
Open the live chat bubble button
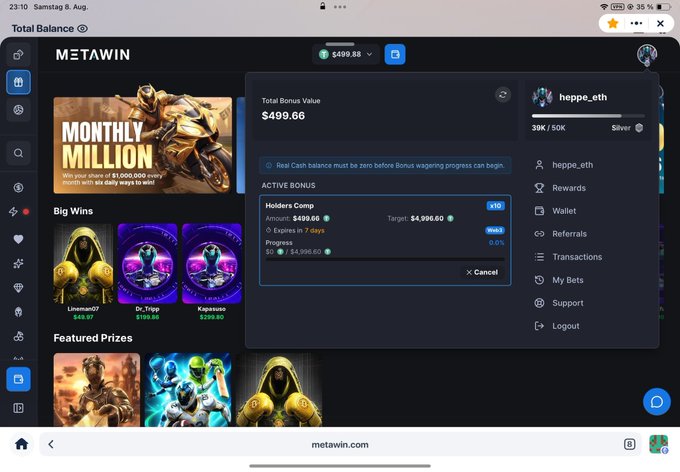tap(657, 402)
